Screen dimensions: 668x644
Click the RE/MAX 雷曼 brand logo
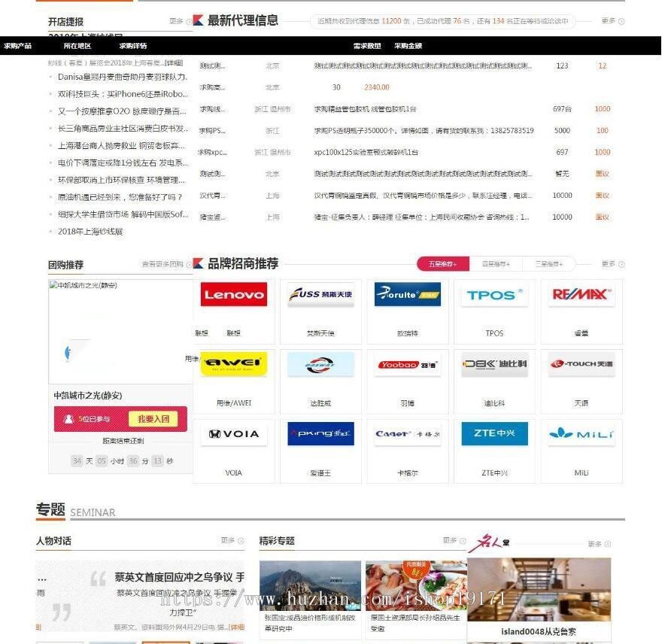581,294
